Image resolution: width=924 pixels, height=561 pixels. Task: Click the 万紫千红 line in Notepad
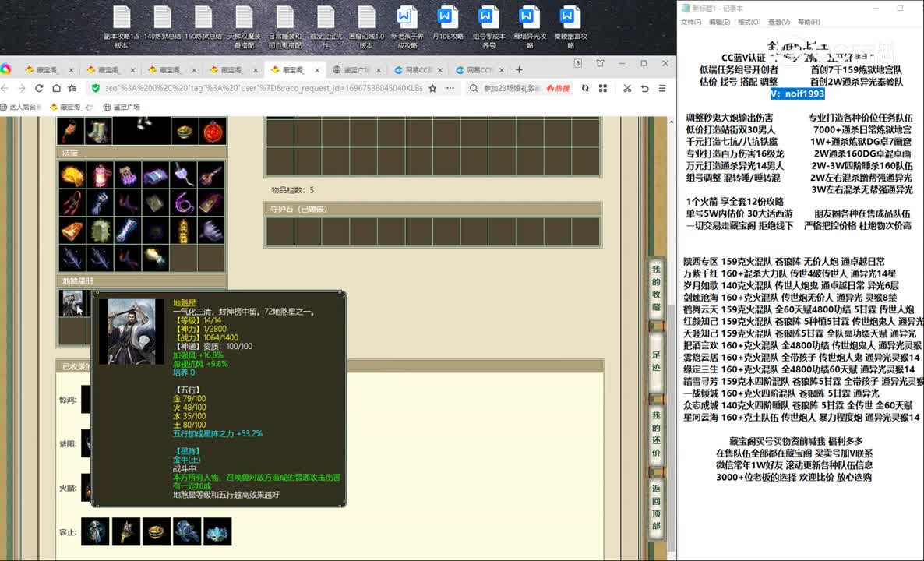click(790, 273)
